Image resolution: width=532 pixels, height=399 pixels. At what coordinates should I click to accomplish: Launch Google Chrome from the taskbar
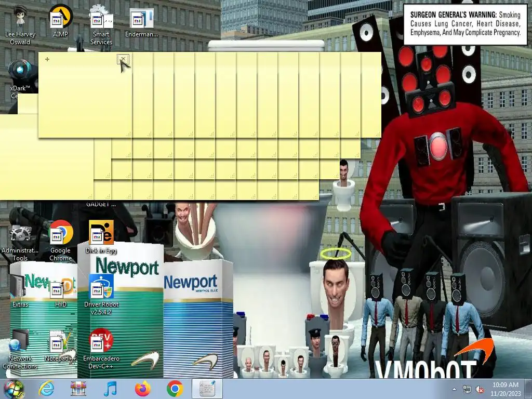[175, 389]
